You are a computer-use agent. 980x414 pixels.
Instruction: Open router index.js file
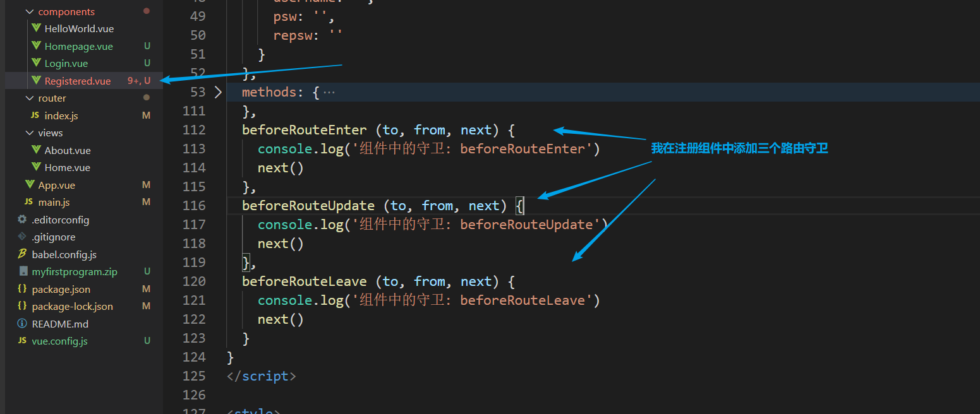(x=61, y=115)
